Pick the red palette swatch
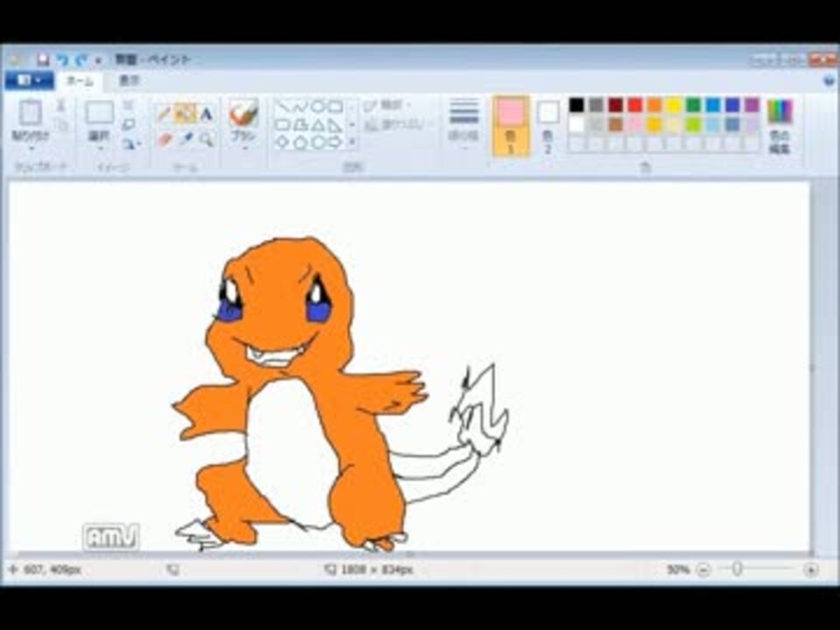 [x=635, y=105]
